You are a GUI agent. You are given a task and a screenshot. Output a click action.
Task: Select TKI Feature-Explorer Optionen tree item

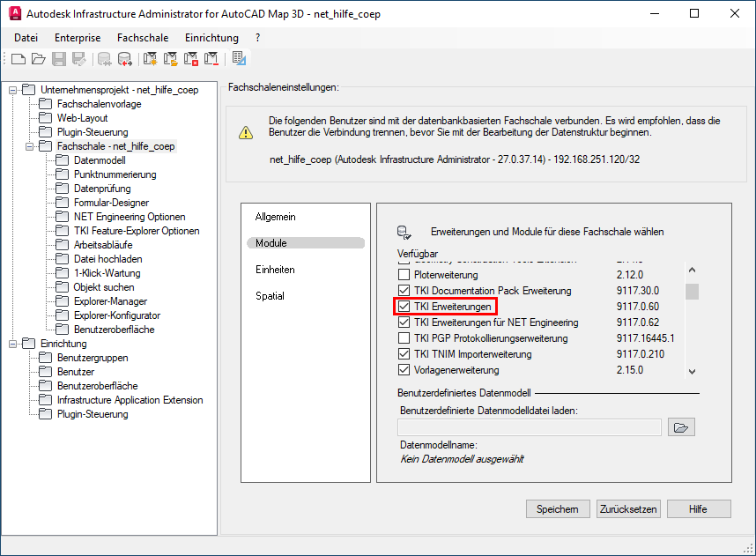point(137,231)
